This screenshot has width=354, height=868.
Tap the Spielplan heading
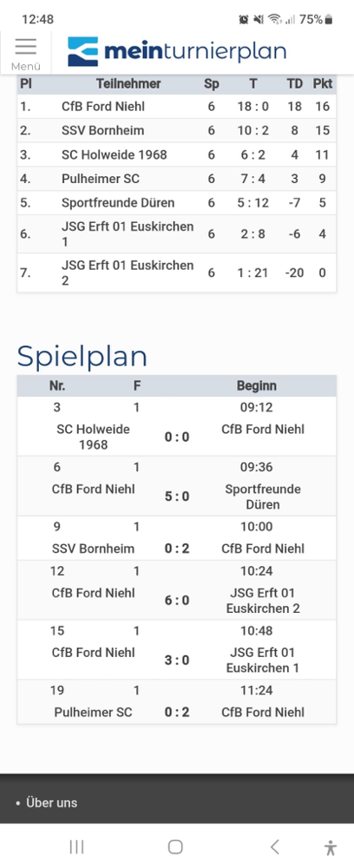(x=82, y=357)
